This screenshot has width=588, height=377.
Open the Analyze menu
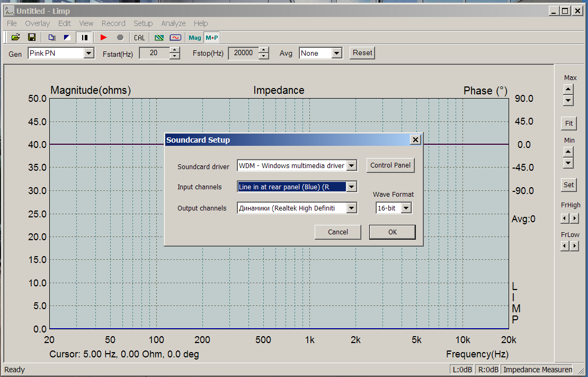point(173,23)
